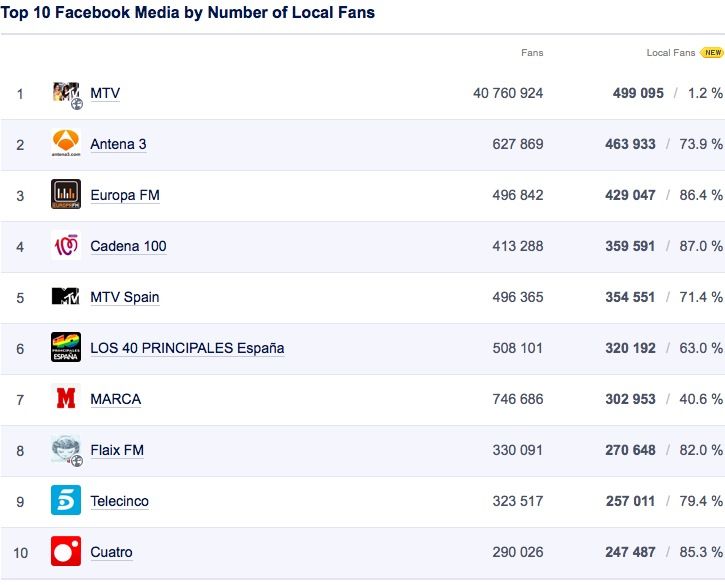Click the Local Fans column header
The image size is (725, 585).
(x=670, y=53)
